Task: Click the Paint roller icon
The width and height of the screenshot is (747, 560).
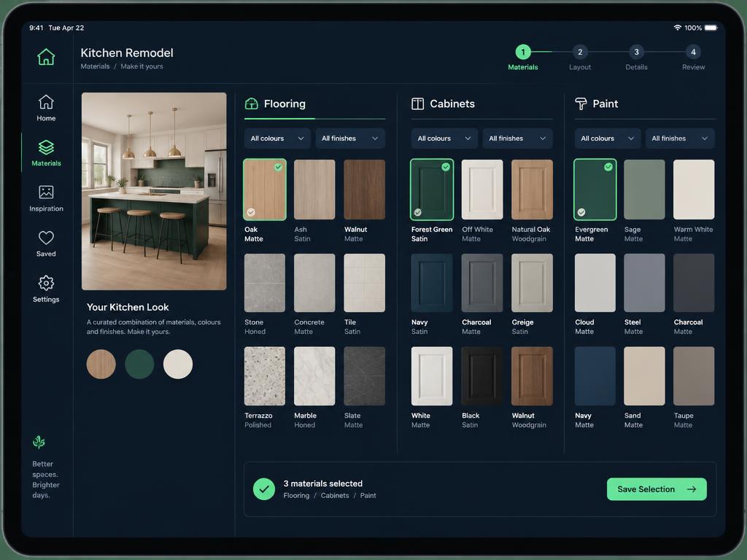Action: point(581,104)
